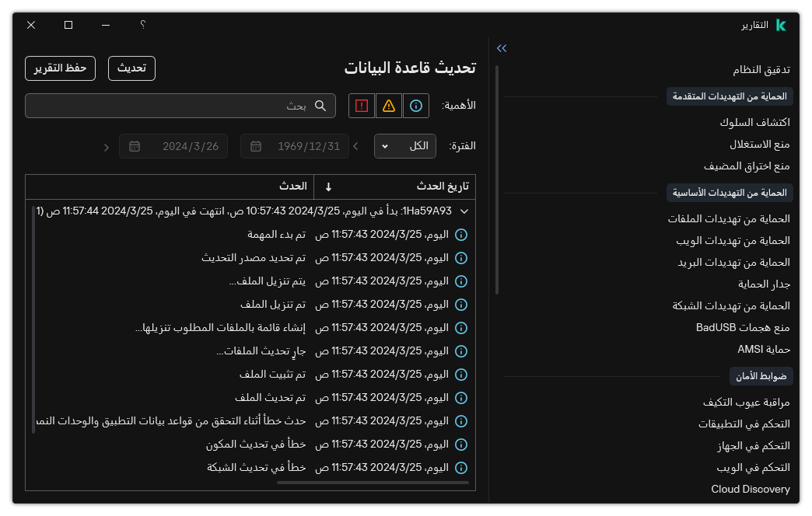The height and width of the screenshot is (516, 812).
Task: Click the حفظ التقرير button
Action: pyautogui.click(x=60, y=68)
